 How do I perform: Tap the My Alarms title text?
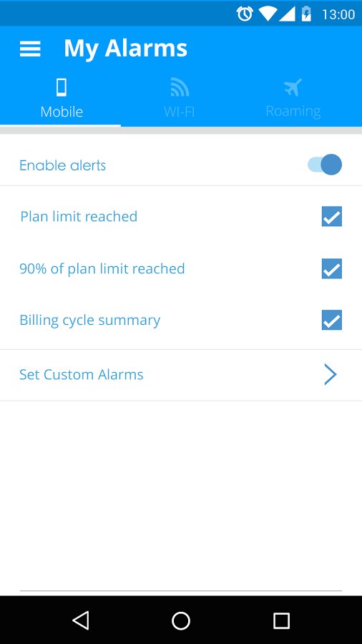point(126,49)
